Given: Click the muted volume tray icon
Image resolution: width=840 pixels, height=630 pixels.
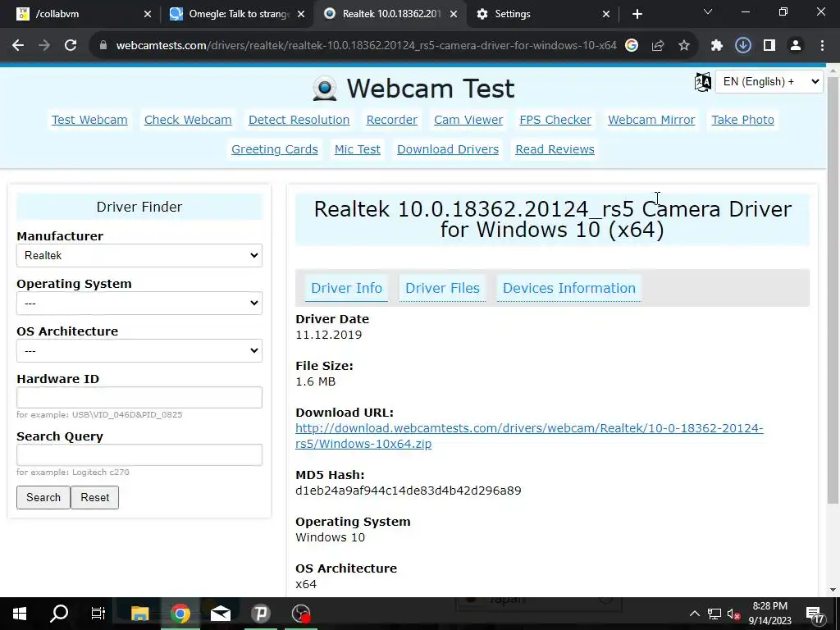Looking at the screenshot, I should [x=733, y=614].
